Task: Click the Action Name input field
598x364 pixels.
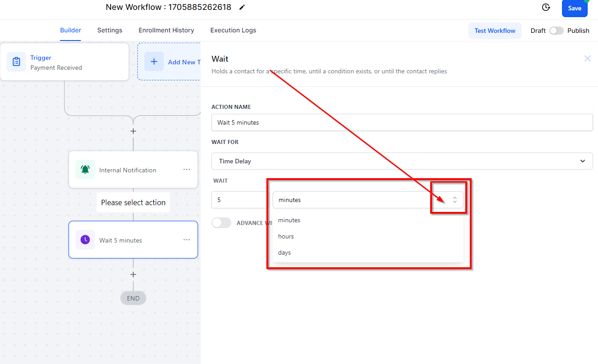Action: pos(402,122)
